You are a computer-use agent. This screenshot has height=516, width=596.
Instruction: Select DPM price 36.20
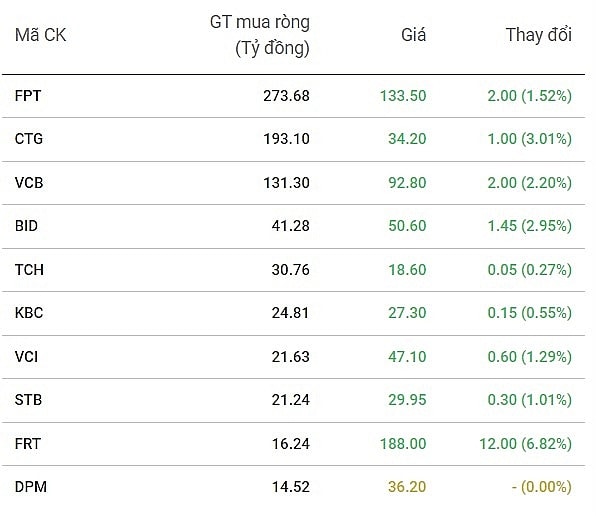pyautogui.click(x=407, y=487)
